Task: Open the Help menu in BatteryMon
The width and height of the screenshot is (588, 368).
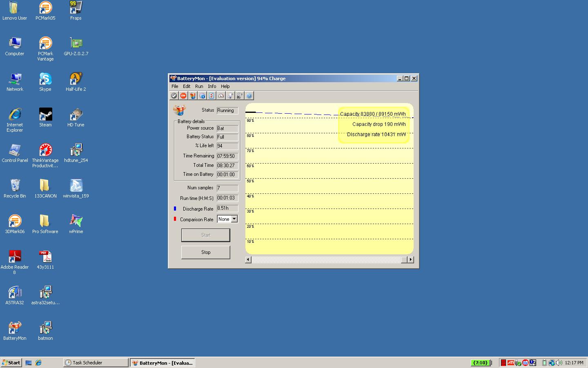Action: 225,86
